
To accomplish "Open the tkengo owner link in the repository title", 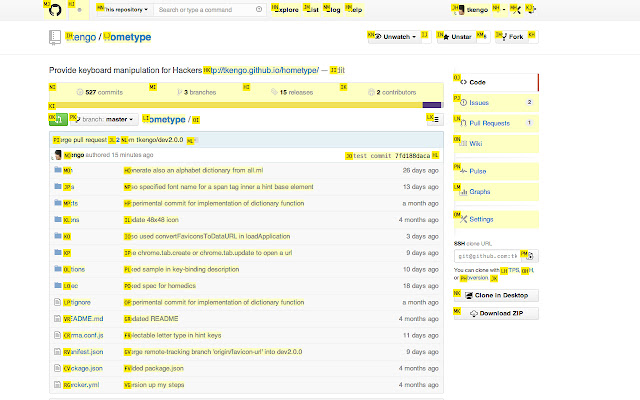I will point(81,37).
